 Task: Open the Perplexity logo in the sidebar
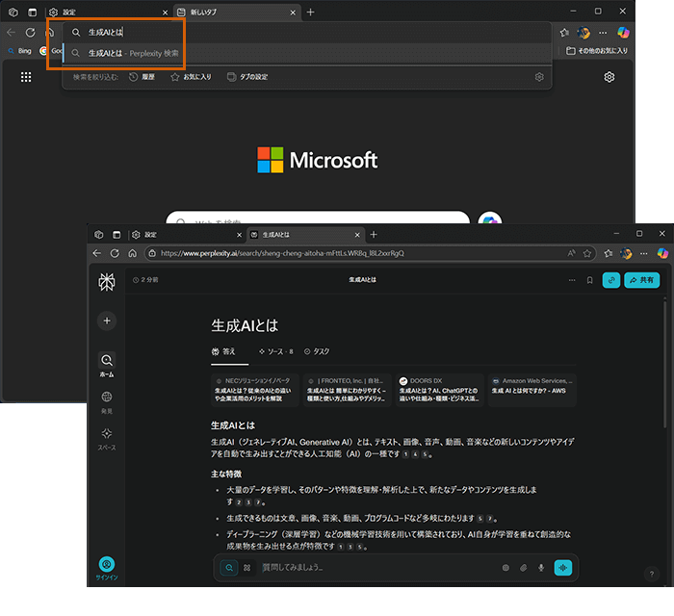coord(107,282)
